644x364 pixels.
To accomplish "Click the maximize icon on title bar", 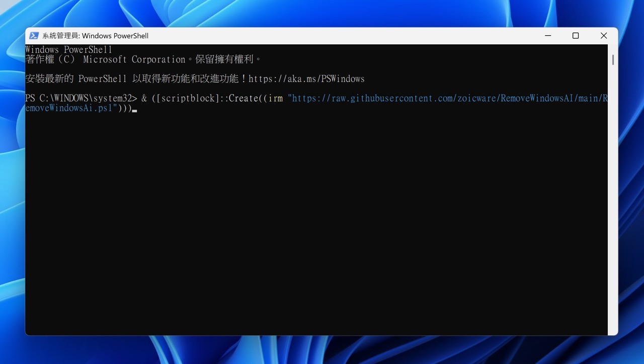I will [575, 36].
